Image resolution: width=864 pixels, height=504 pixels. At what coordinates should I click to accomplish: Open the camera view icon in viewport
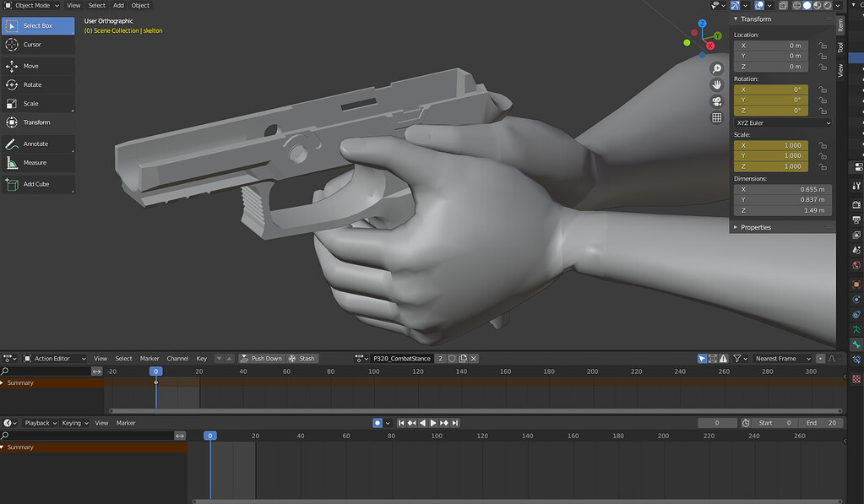point(716,100)
